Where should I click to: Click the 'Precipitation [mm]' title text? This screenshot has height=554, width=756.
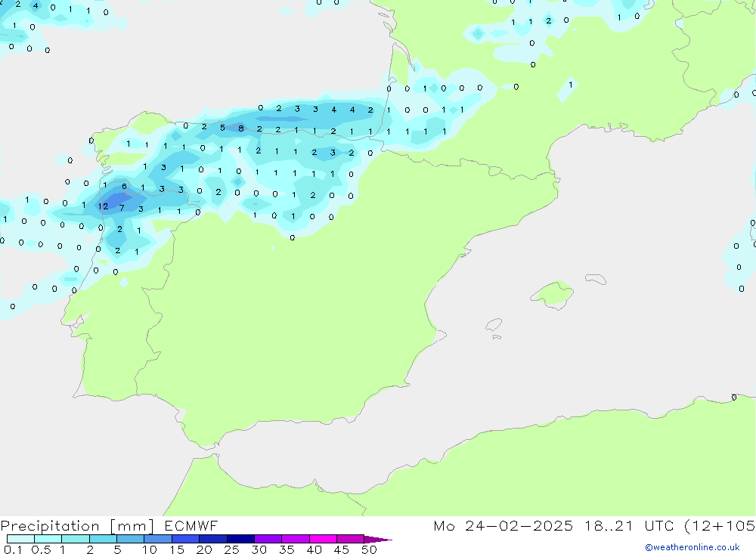tap(78, 526)
